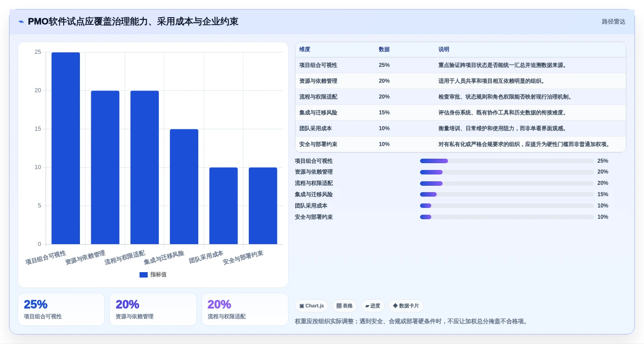This screenshot has height=344, width=644.
Task: Click the 项目组合可视性 bar in chart
Action: tap(65, 148)
